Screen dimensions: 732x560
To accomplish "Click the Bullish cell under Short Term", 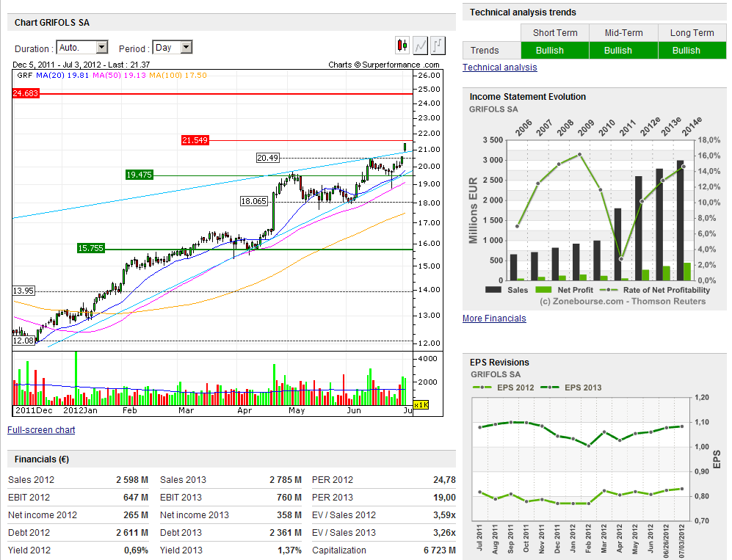I will 555,51.
